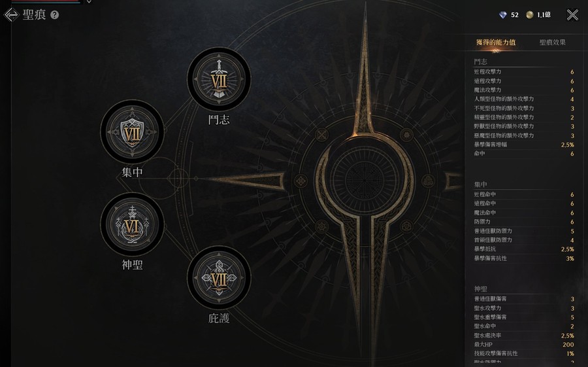Select the 獲得的能力值 tab

tap(496, 43)
